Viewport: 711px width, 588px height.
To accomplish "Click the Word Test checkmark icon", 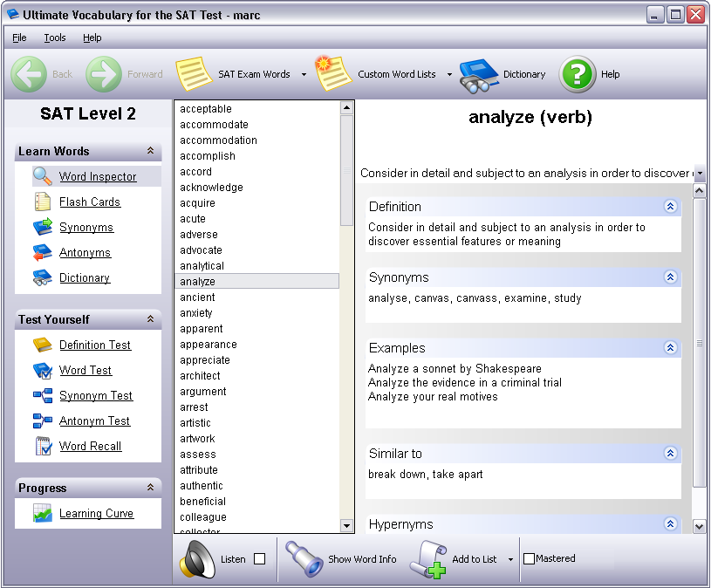I will pyautogui.click(x=43, y=371).
